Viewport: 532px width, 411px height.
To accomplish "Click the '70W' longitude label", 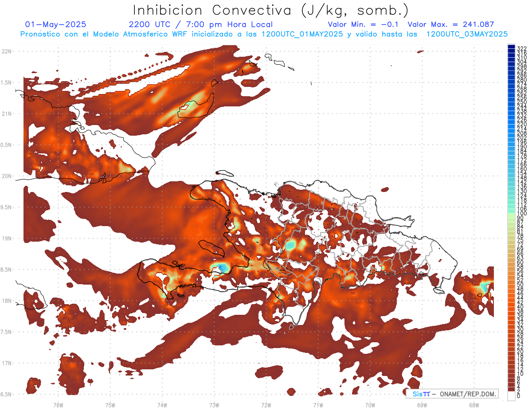I will point(370,405).
